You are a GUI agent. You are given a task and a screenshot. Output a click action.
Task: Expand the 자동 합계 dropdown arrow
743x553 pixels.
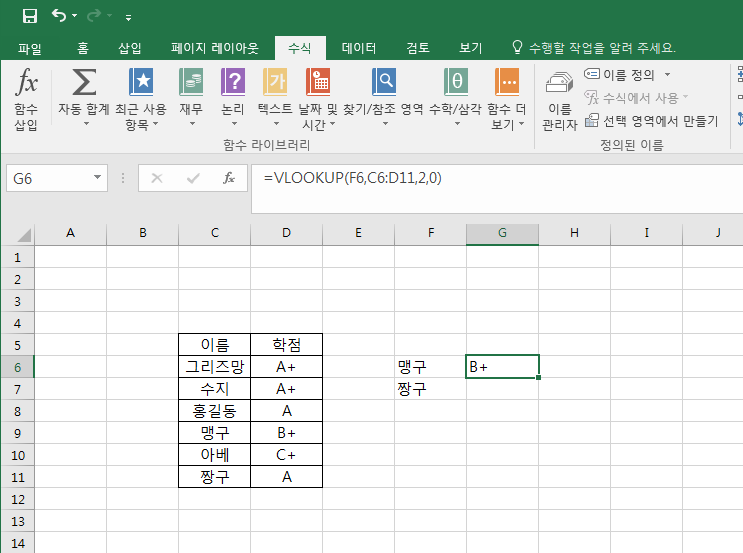click(x=86, y=124)
